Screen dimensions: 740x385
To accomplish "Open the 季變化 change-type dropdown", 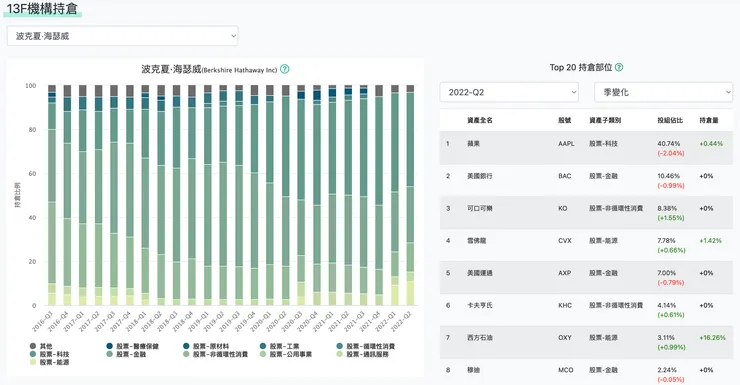I will point(664,92).
